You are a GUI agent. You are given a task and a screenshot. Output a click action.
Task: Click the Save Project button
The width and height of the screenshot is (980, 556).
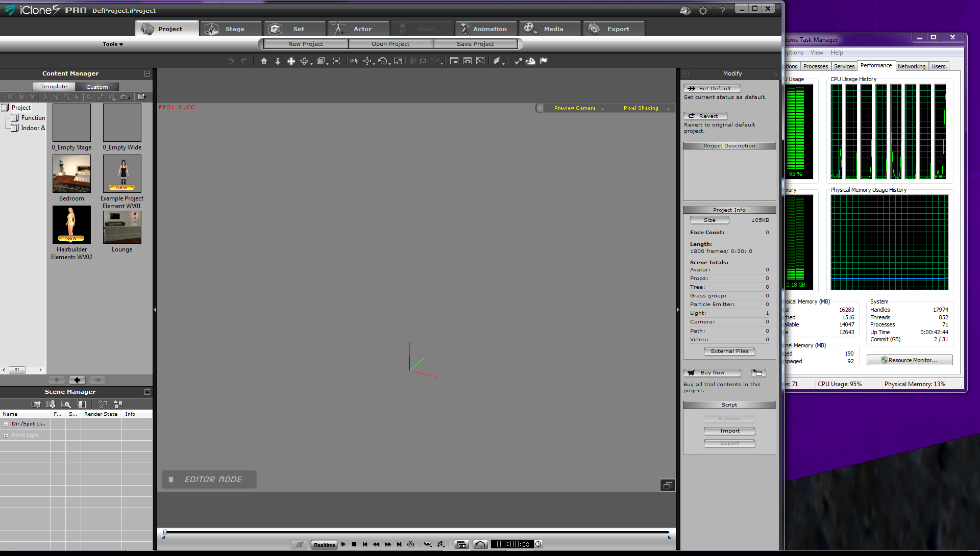(475, 44)
